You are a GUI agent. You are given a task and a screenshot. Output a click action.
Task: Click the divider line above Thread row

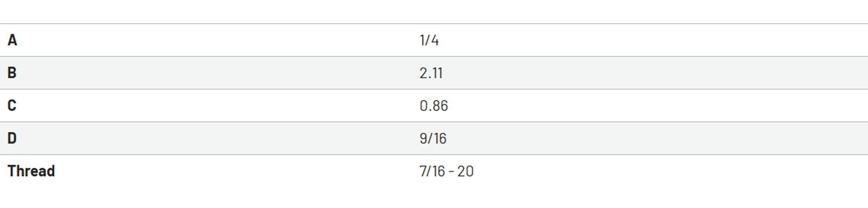click(434, 155)
